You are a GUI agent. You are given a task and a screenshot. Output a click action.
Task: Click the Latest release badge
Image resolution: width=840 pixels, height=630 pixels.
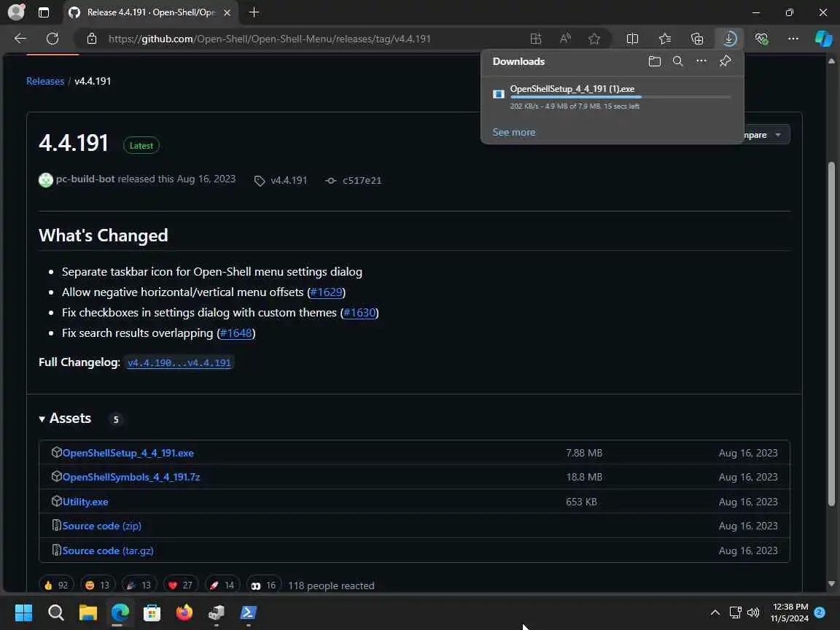141,146
